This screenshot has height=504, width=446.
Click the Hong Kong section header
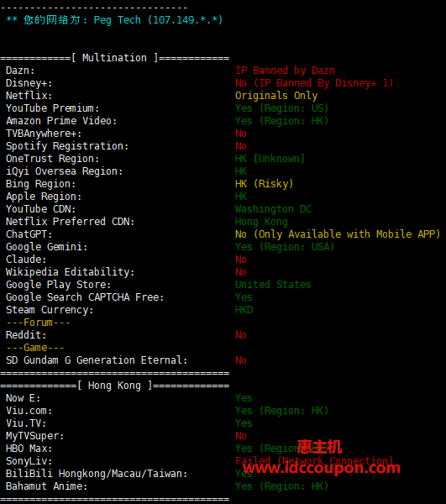coord(115,386)
